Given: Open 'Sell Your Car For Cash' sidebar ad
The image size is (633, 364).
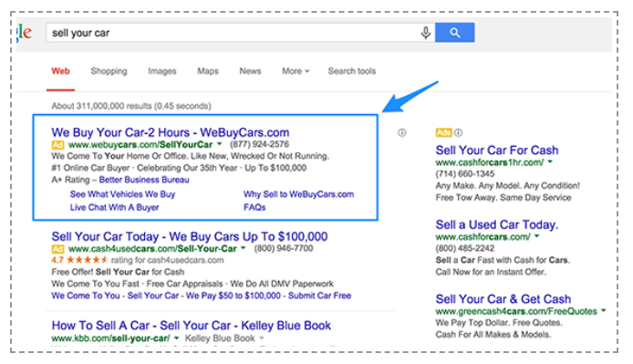Looking at the screenshot, I should (x=496, y=150).
